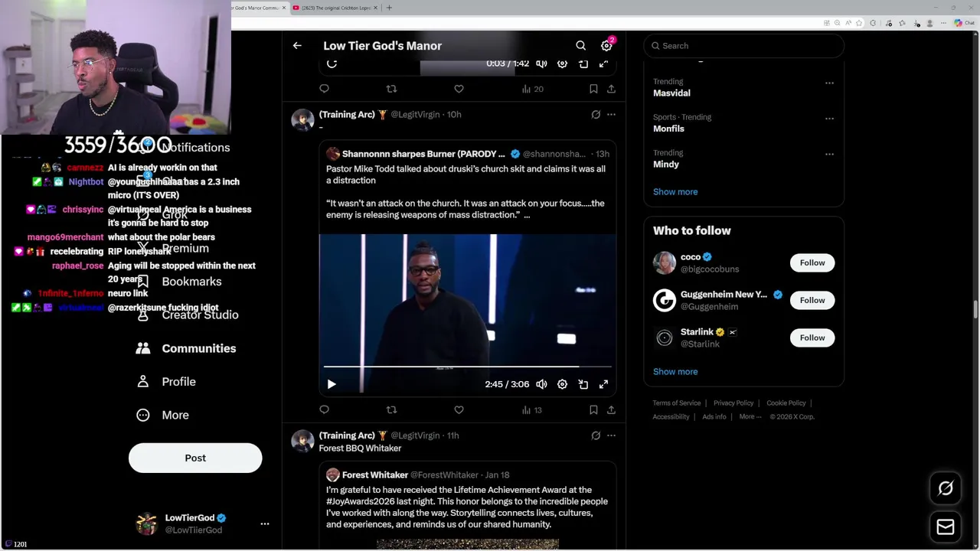Viewport: 980px width, 551px height.
Task: Expand truncated Pastor Mike Todd quote text
Action: point(527,215)
